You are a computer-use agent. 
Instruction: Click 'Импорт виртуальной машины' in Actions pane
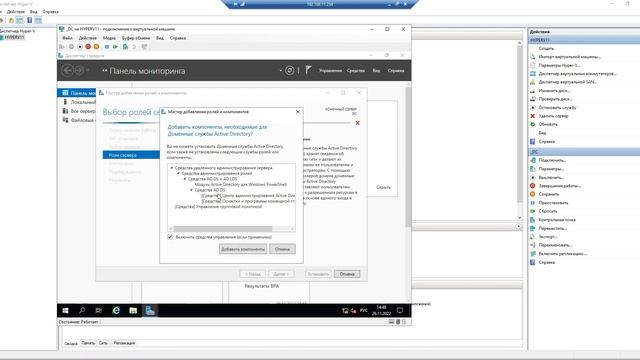click(569, 57)
